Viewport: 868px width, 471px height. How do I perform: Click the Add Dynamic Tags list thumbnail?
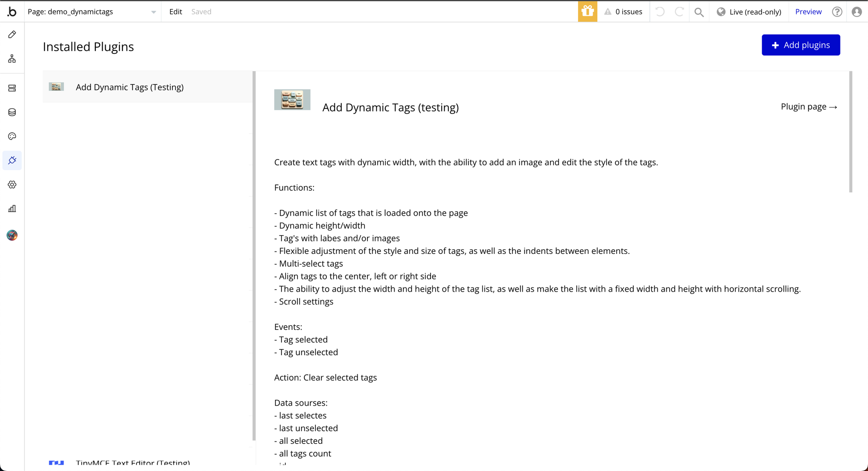pyautogui.click(x=56, y=87)
